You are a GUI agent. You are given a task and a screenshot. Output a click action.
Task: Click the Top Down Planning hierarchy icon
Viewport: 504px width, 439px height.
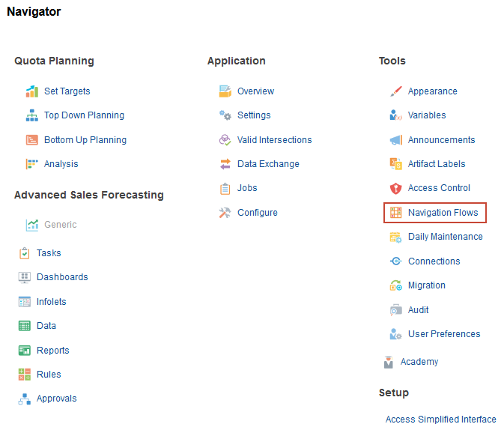[x=31, y=115]
